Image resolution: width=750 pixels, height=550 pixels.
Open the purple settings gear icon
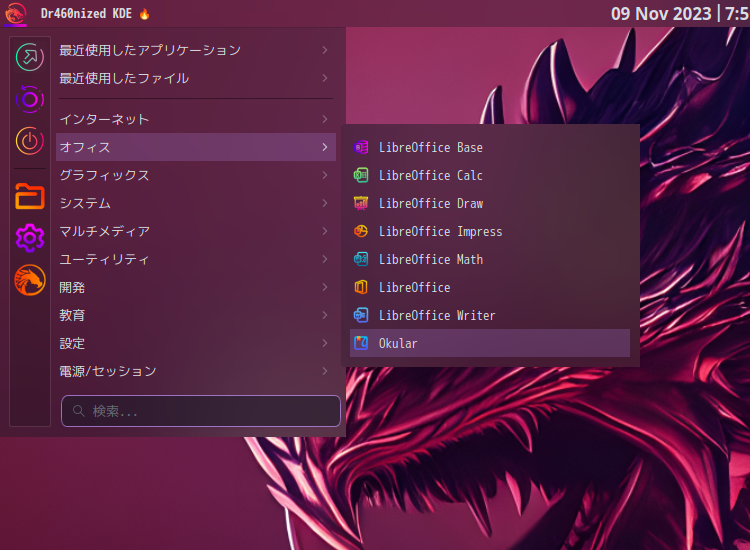point(30,238)
